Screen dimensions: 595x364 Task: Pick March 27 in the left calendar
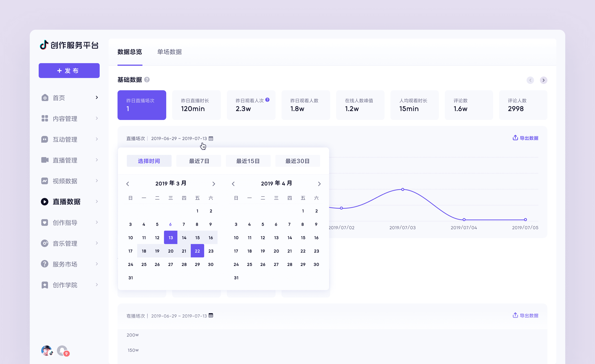point(171,264)
